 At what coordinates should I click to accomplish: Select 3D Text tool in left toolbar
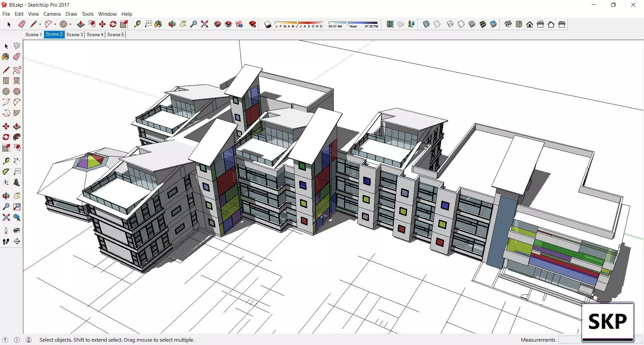[x=17, y=183]
